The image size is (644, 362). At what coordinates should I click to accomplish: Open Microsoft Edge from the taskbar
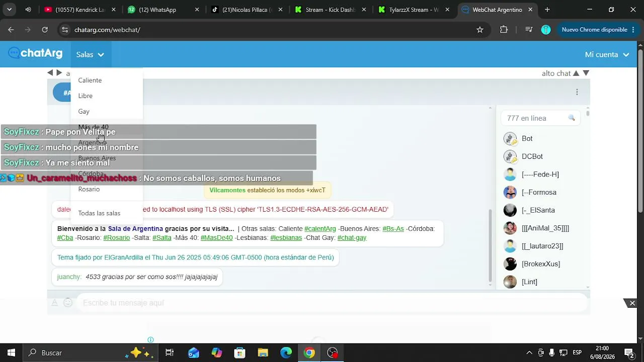click(x=286, y=353)
